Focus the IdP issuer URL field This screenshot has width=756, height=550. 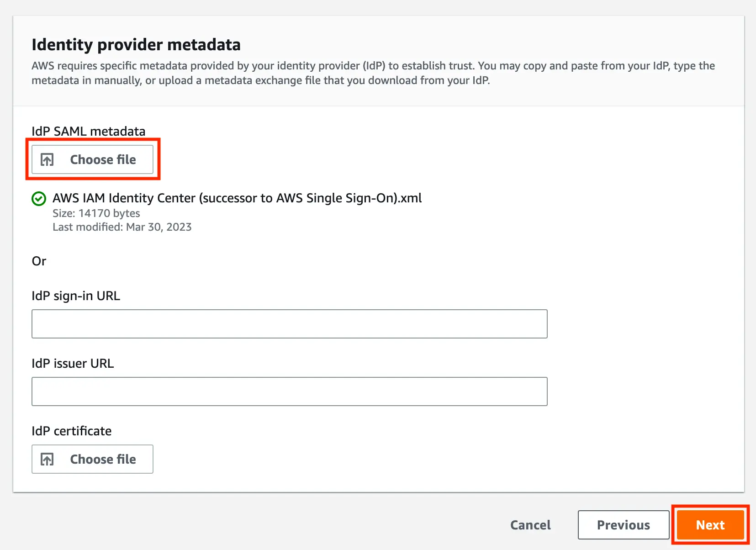[289, 391]
